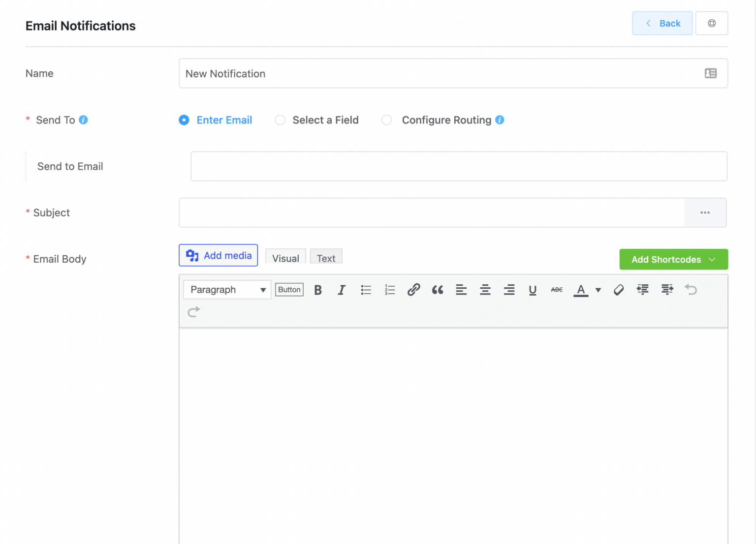Open the Paragraph style dropdown

226,290
